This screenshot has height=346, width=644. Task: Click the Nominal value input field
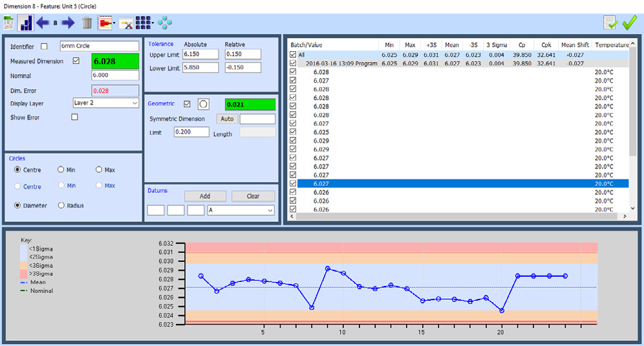(x=115, y=76)
